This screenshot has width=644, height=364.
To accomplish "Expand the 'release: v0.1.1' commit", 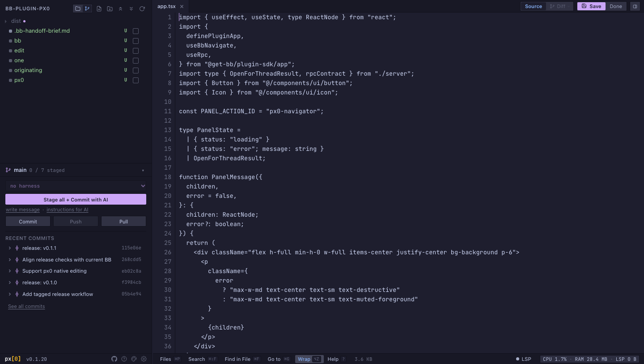I will tap(10, 248).
